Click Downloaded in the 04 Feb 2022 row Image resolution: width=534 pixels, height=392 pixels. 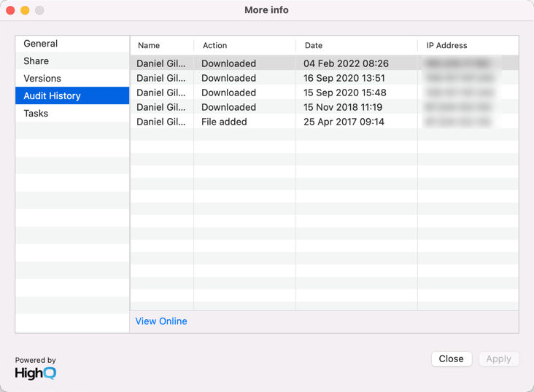(228, 63)
